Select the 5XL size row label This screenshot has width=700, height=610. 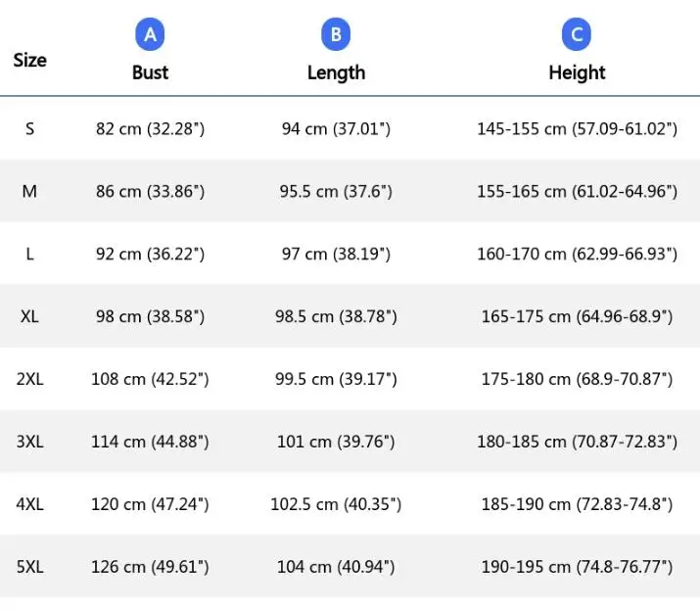click(x=29, y=567)
